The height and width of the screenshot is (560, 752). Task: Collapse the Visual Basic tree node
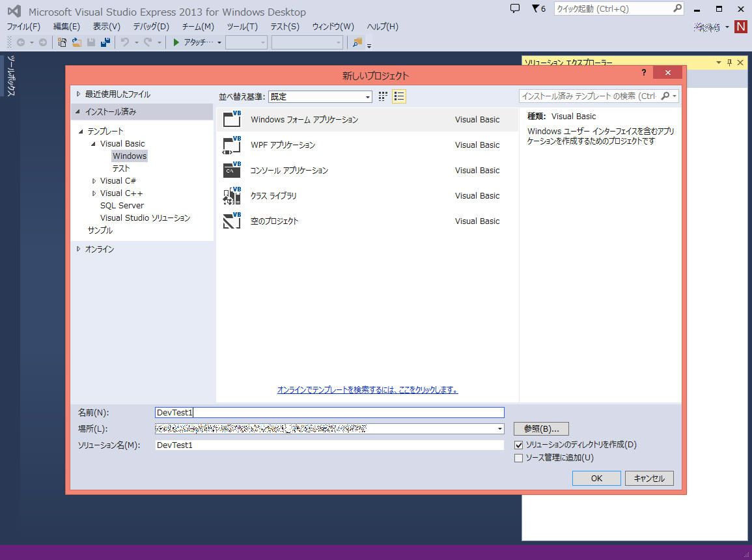point(93,144)
